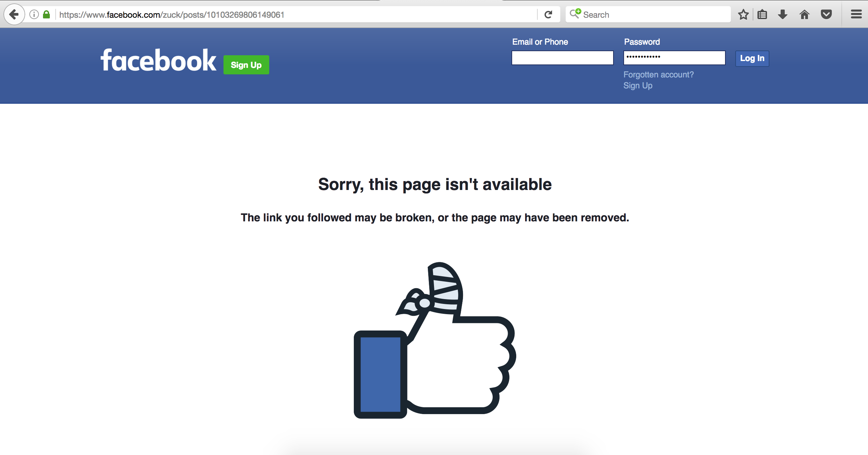
Task: Click the Facebook logo icon
Action: pyautogui.click(x=160, y=62)
